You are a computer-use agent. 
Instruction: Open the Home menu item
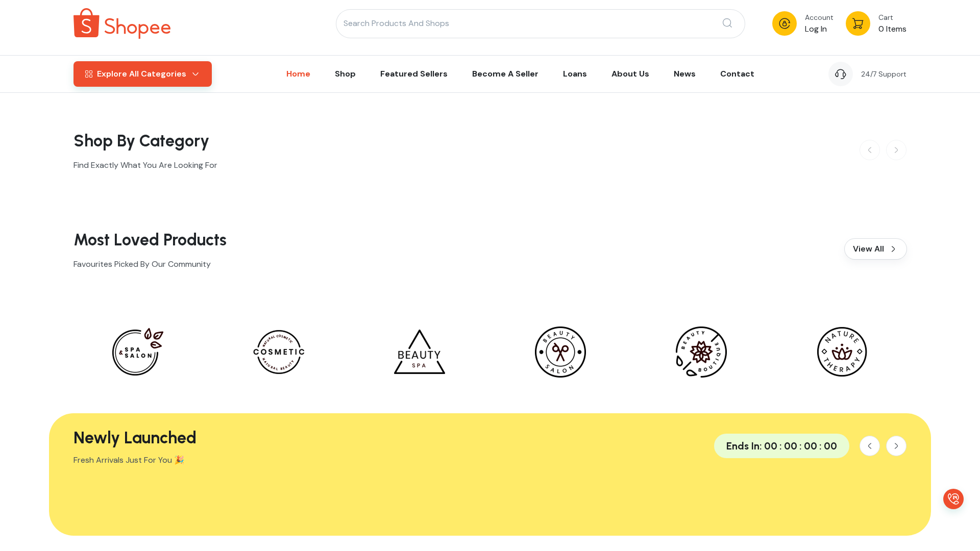point(298,74)
